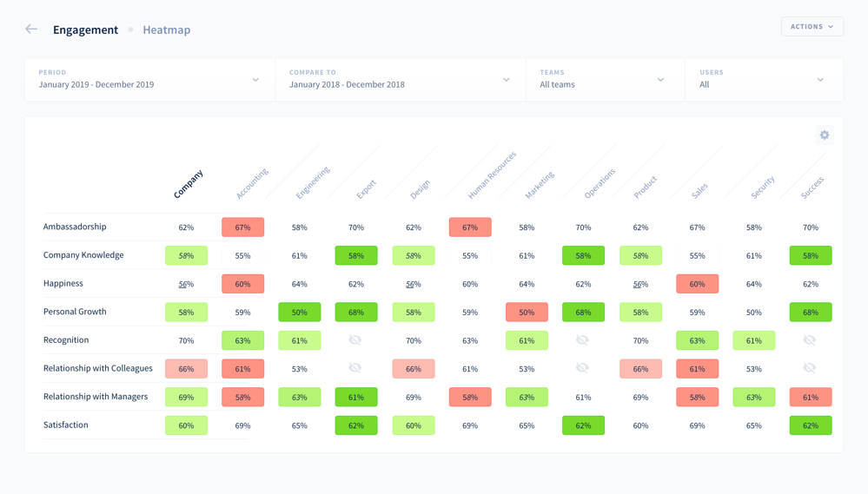Expand the Compare To dropdown

coord(401,80)
